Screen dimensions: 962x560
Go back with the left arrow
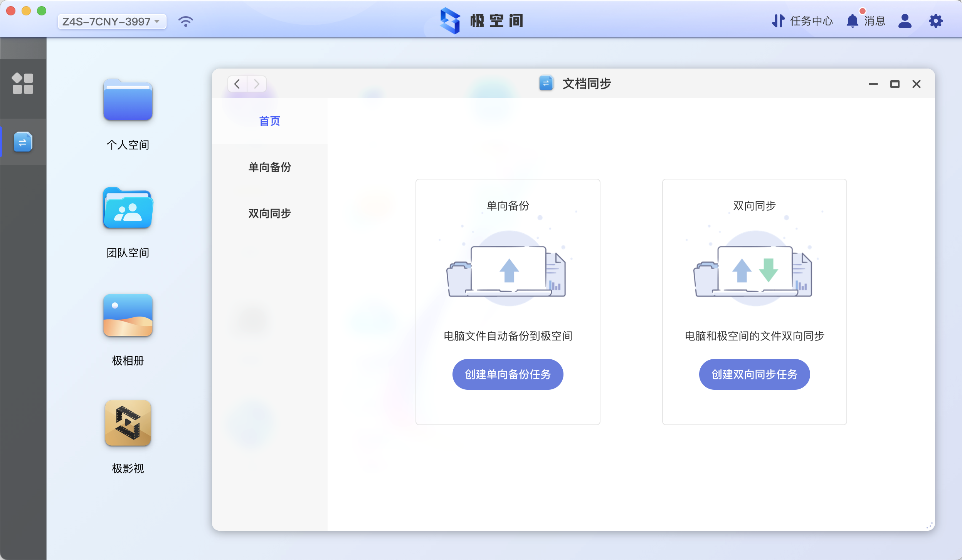(x=237, y=84)
